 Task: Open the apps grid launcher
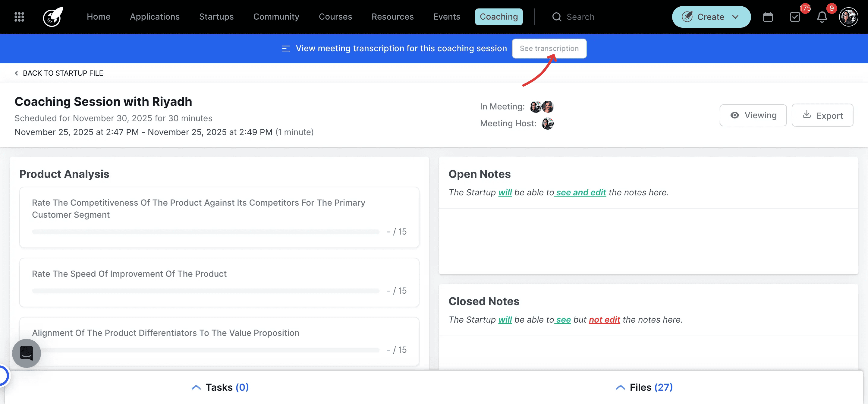19,17
